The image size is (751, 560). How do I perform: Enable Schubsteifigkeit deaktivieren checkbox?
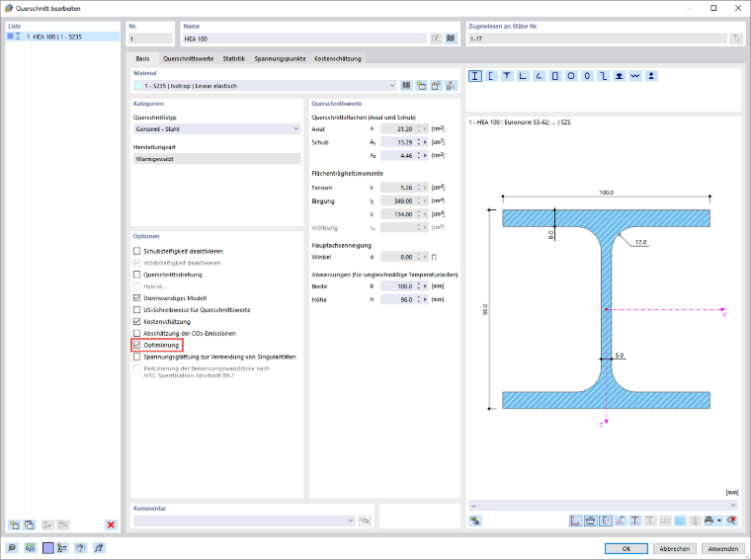click(137, 251)
